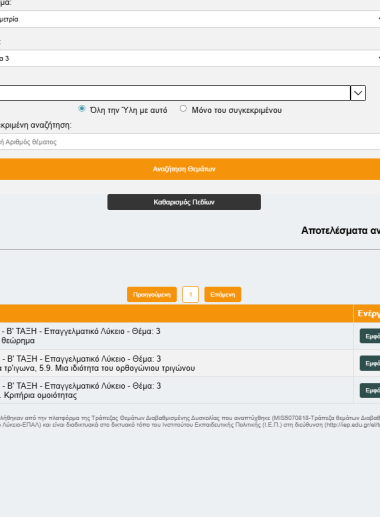Click the row 'Μια ιδιότητα του ορθογώνιου τριγώνου'
Viewport: 380px width, 517px height.
tap(177, 363)
